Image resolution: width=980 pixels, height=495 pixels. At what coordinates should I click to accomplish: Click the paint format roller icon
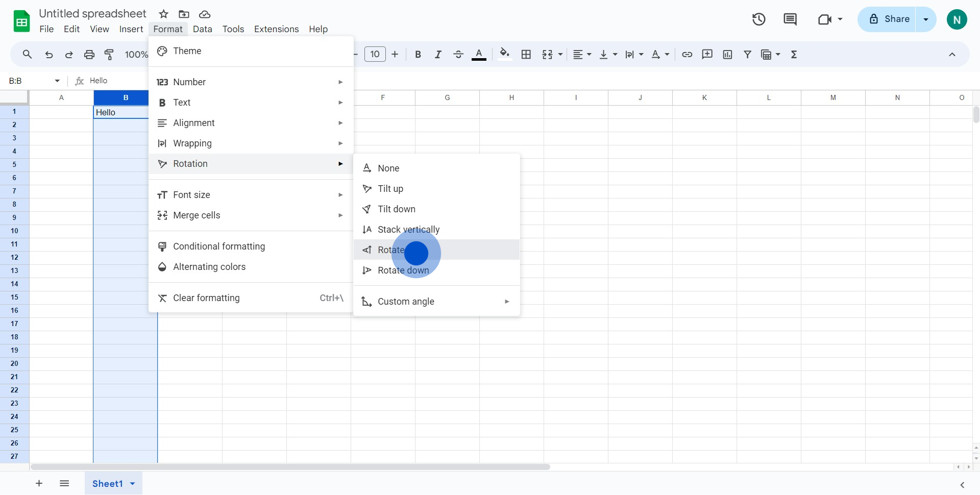109,55
